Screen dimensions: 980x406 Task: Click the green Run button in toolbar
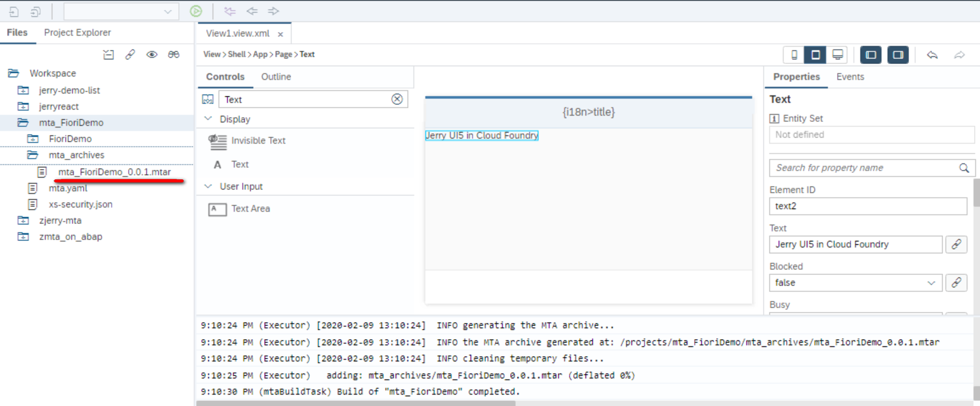(x=196, y=11)
